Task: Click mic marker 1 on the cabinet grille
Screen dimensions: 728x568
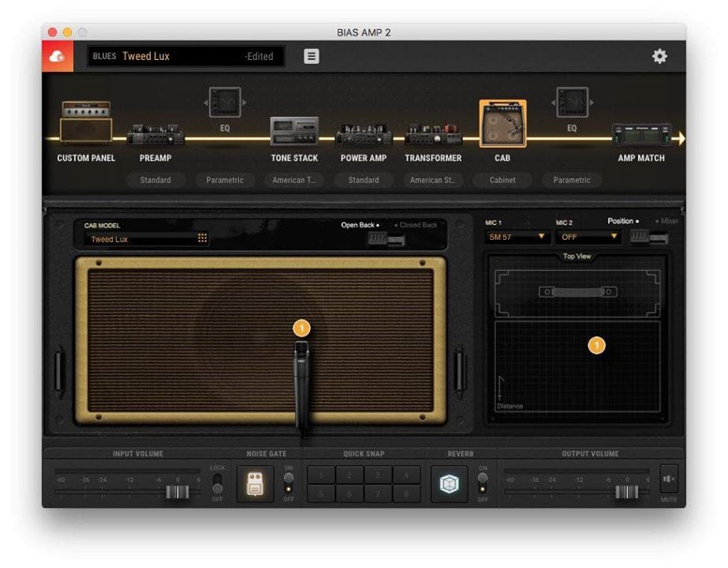Action: (302, 328)
